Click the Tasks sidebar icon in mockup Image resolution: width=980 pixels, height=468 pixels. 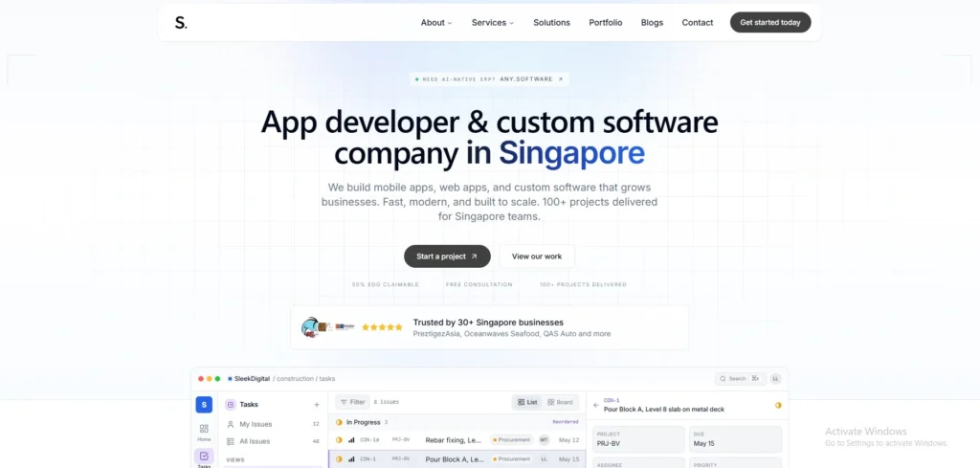point(204,458)
